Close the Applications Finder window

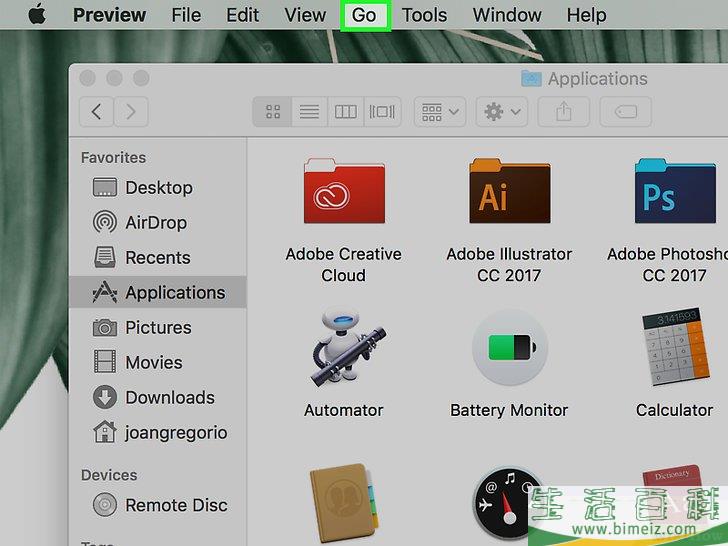coord(87,78)
